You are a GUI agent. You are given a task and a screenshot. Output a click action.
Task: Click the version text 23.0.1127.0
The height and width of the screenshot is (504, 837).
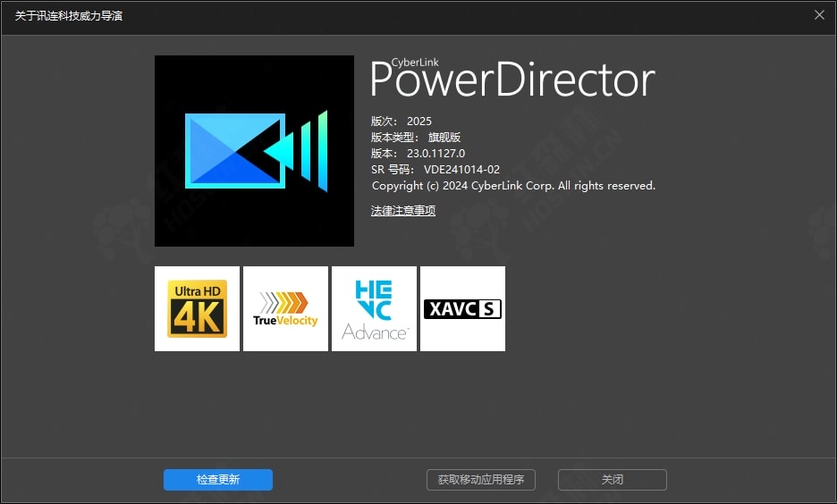tap(435, 154)
